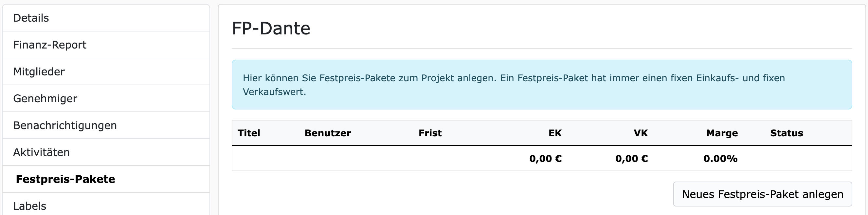Click the FP-Dante project title
This screenshot has width=868, height=215.
pyautogui.click(x=271, y=29)
